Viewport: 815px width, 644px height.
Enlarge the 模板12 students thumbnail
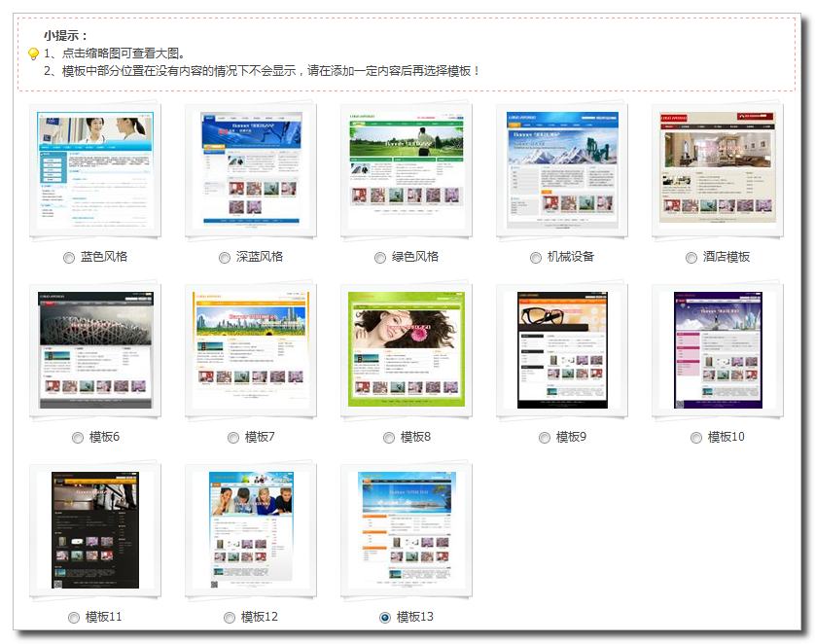tap(251, 530)
